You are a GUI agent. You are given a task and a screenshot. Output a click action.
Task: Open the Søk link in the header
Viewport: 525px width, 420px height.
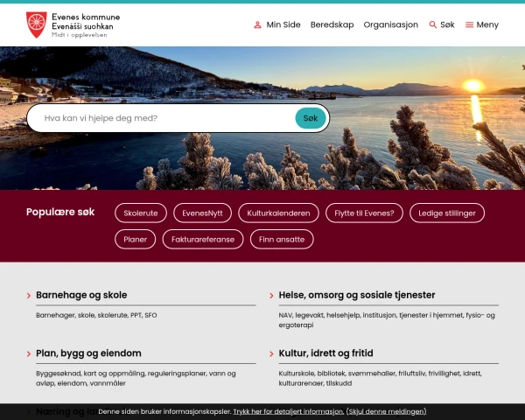point(442,24)
